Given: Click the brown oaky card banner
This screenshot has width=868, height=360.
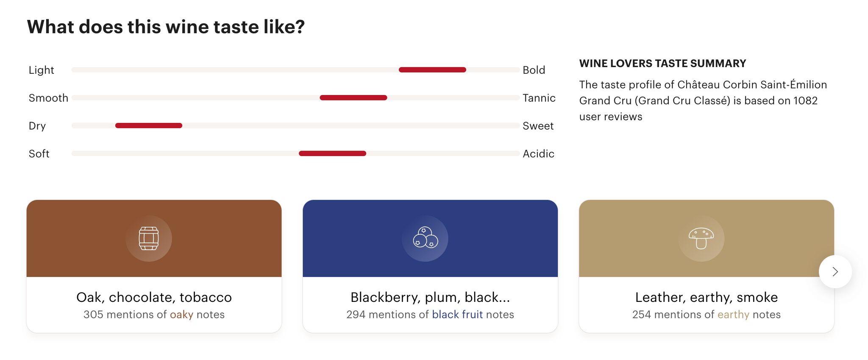Looking at the screenshot, I should [x=154, y=238].
